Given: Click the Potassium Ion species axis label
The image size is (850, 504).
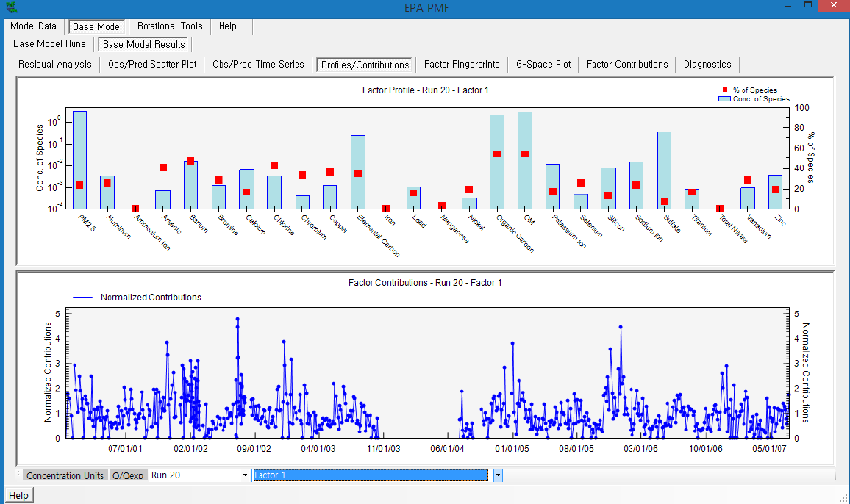Looking at the screenshot, I should 569,231.
